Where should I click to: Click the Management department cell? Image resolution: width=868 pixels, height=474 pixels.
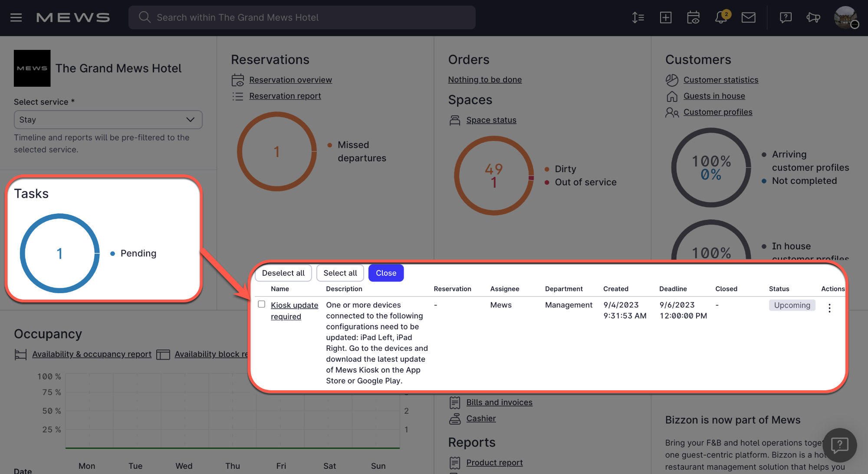pyautogui.click(x=569, y=305)
